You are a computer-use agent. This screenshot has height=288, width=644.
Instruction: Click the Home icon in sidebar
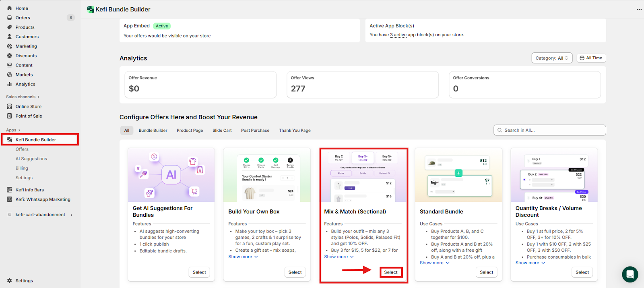[10, 8]
